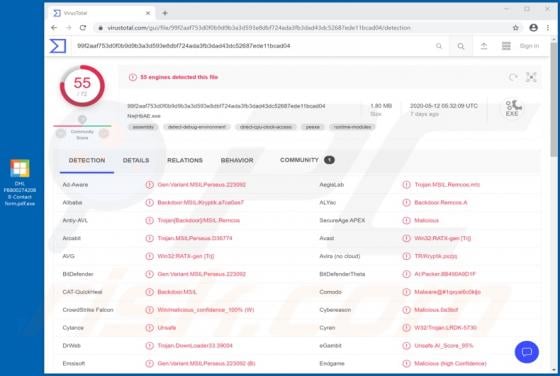
Task: Click the VirusTotal logo icon
Action: point(58,46)
